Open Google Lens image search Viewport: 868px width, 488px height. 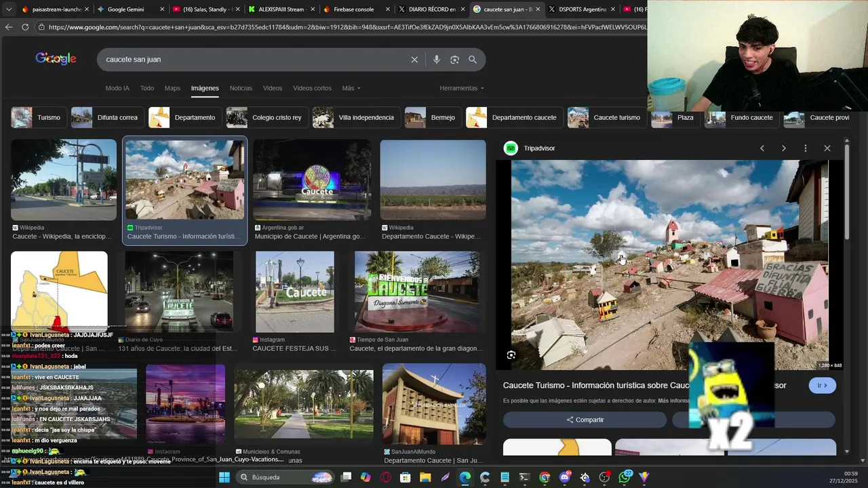click(454, 60)
